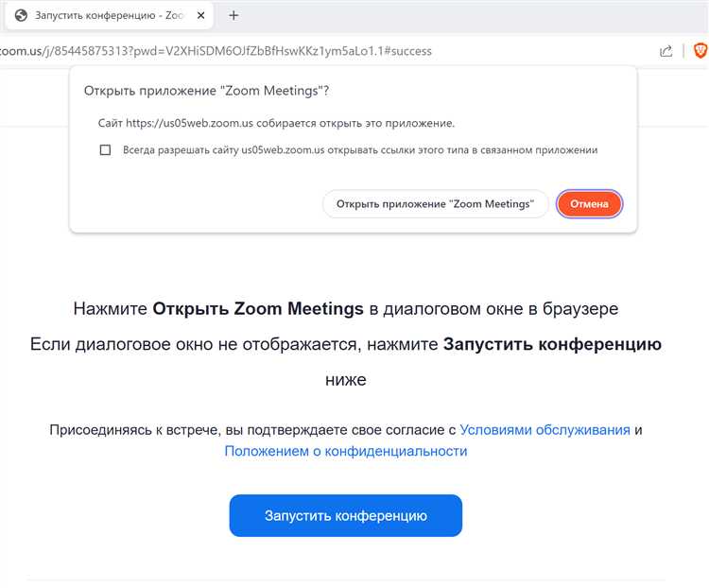Select the "Запустить конференцию - Zoom" tab
The image size is (709, 588).
pos(104,15)
